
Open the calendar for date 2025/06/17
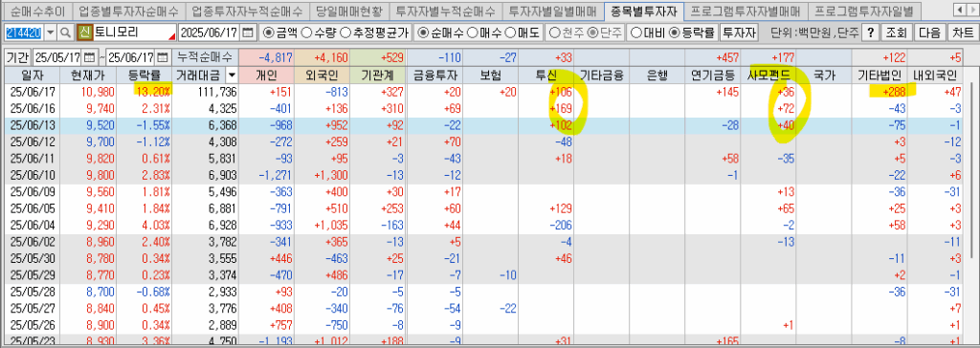click(x=248, y=33)
